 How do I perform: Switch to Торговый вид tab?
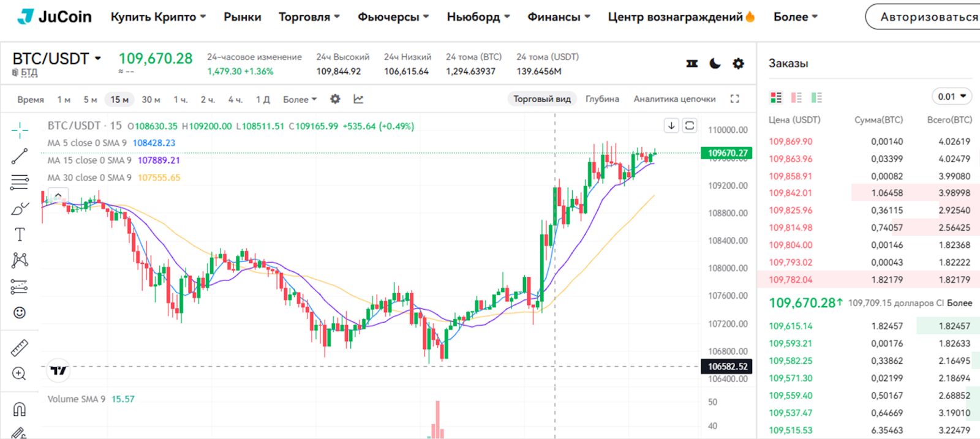542,99
